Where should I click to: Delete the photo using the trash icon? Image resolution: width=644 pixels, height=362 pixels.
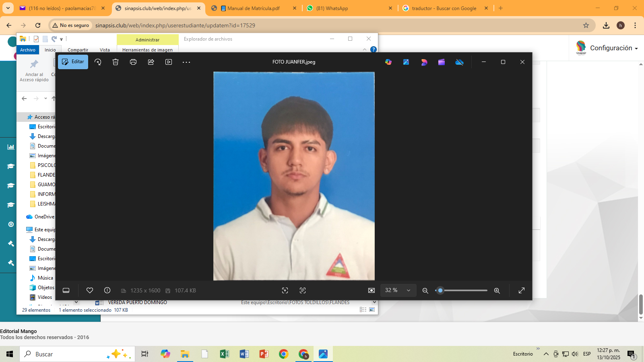point(116,62)
